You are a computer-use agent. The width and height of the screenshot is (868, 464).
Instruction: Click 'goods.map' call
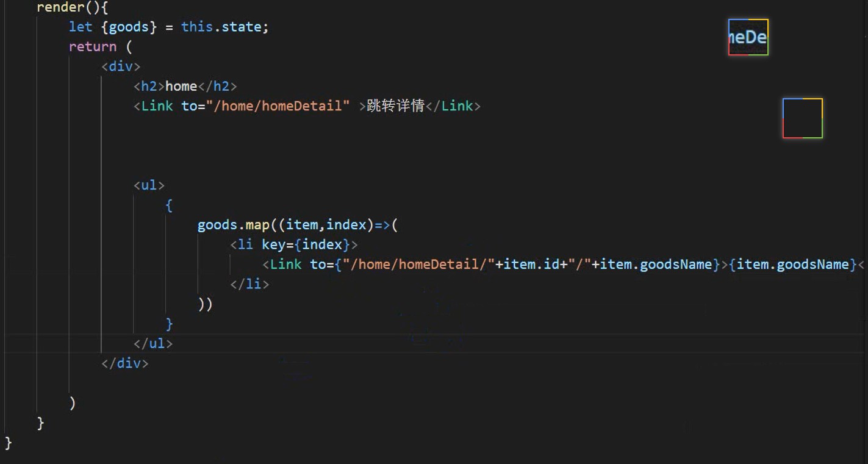pyautogui.click(x=234, y=224)
